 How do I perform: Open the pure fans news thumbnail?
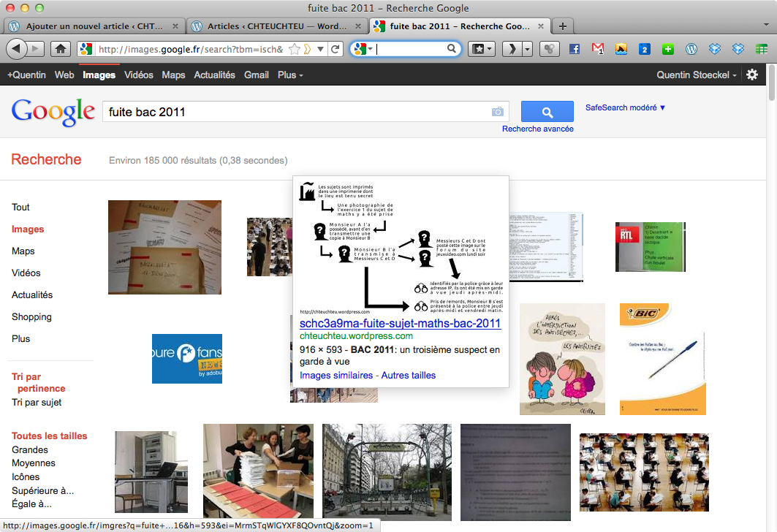tap(187, 359)
